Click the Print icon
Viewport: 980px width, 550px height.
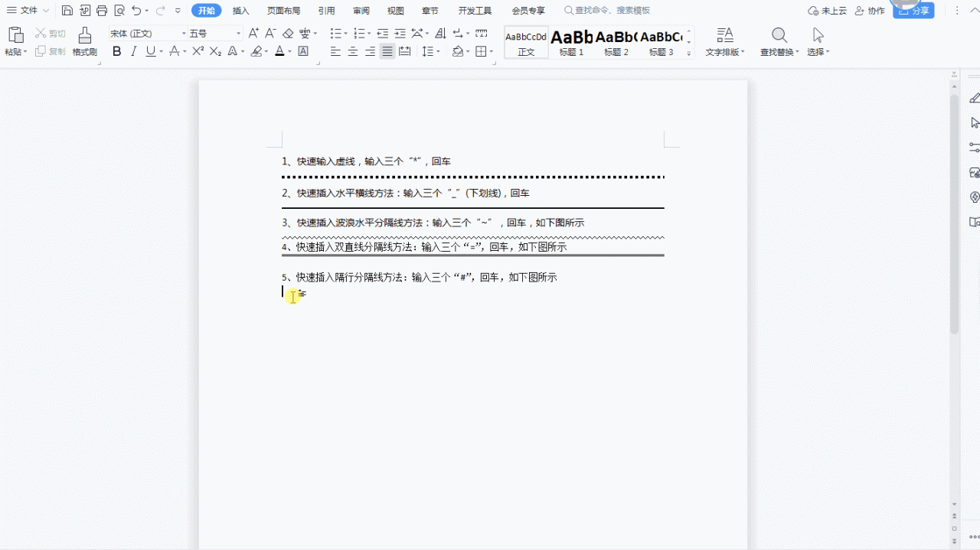coord(102,11)
